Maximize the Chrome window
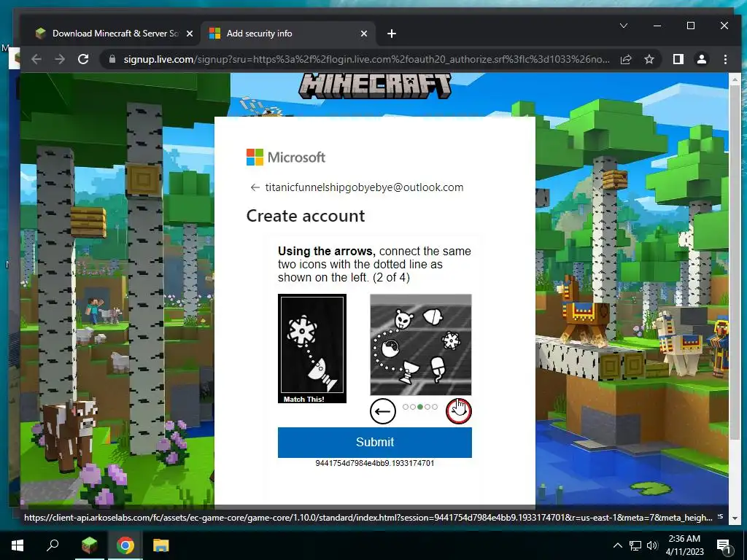 pyautogui.click(x=691, y=26)
